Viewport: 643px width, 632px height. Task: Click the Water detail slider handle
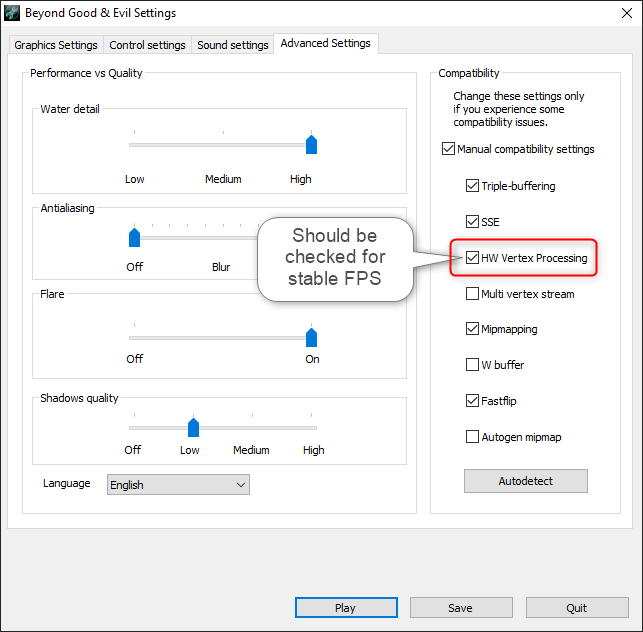(311, 144)
